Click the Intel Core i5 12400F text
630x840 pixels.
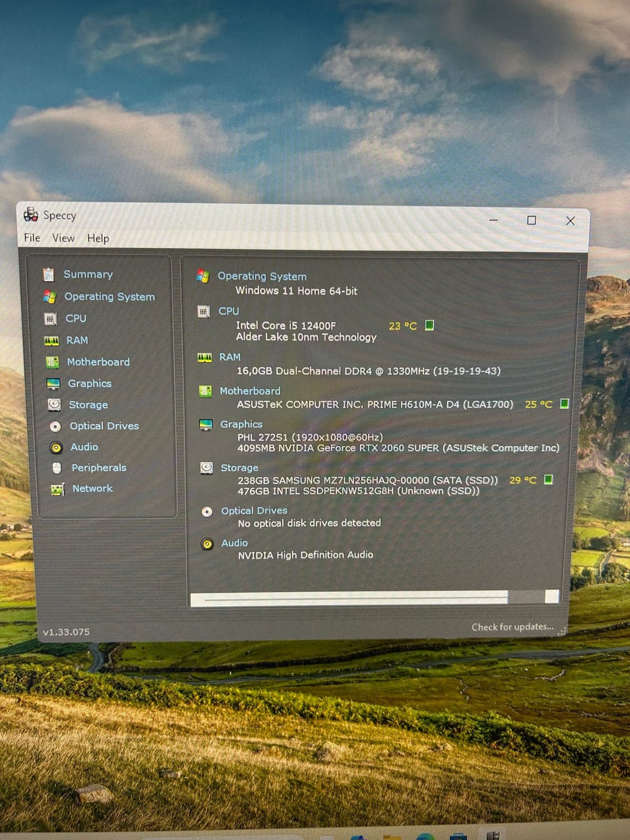286,325
